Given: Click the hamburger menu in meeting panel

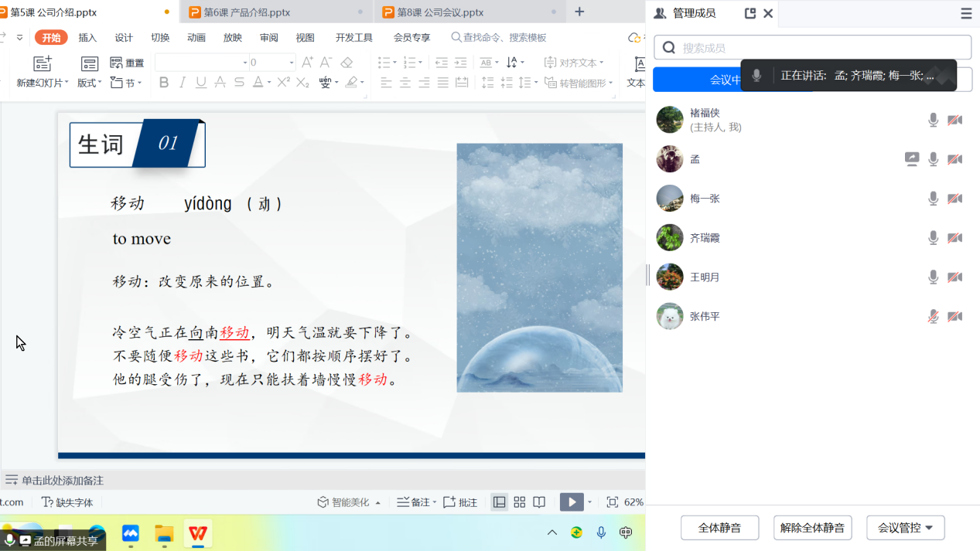Looking at the screenshot, I should click(966, 13).
